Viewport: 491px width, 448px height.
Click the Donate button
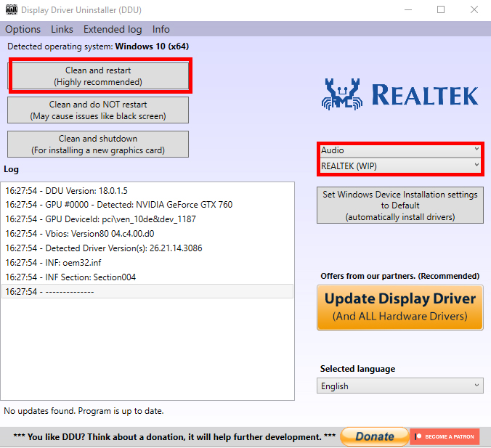pos(375,436)
